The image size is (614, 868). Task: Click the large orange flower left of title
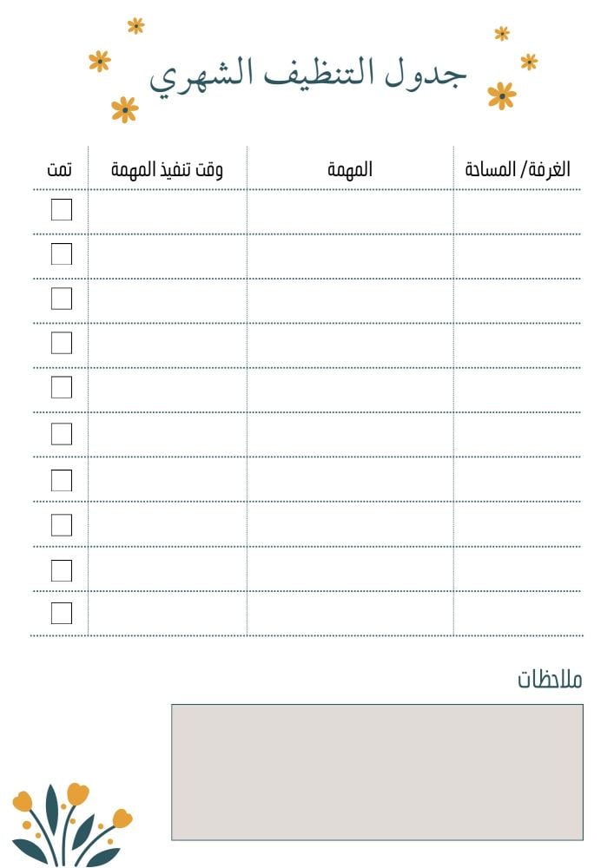coord(124,109)
